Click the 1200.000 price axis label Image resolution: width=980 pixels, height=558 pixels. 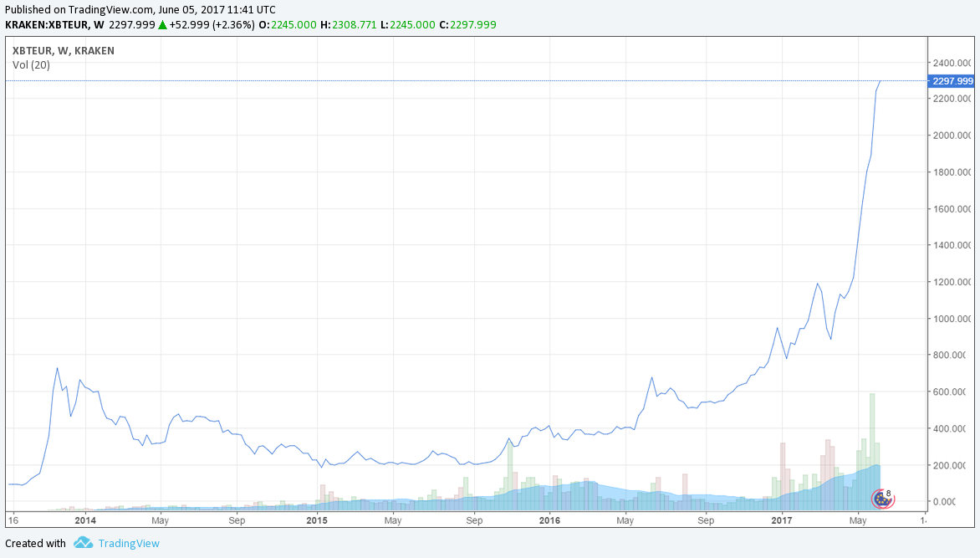[952, 282]
